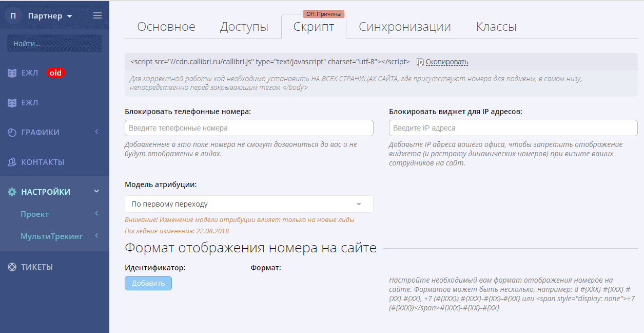The width and height of the screenshot is (644, 333).
Task: Open the Классы tab
Action: click(496, 27)
